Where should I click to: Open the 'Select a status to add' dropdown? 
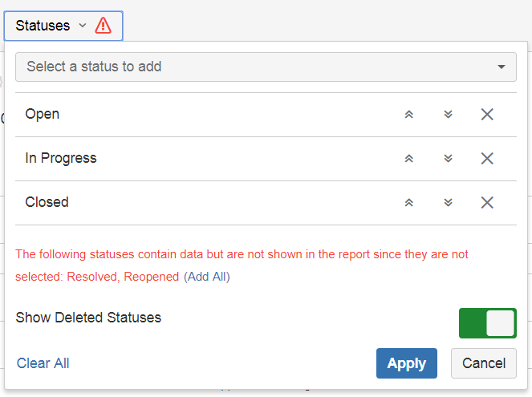[x=266, y=67]
